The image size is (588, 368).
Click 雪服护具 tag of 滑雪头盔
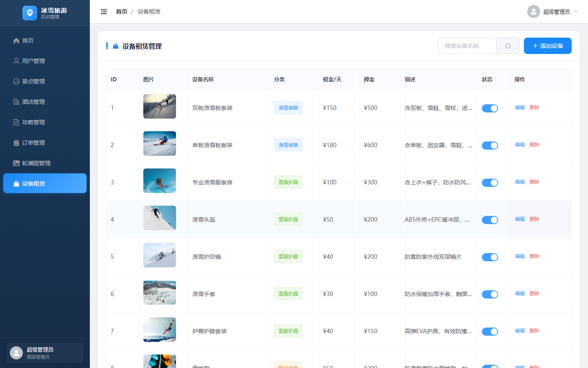coord(288,219)
